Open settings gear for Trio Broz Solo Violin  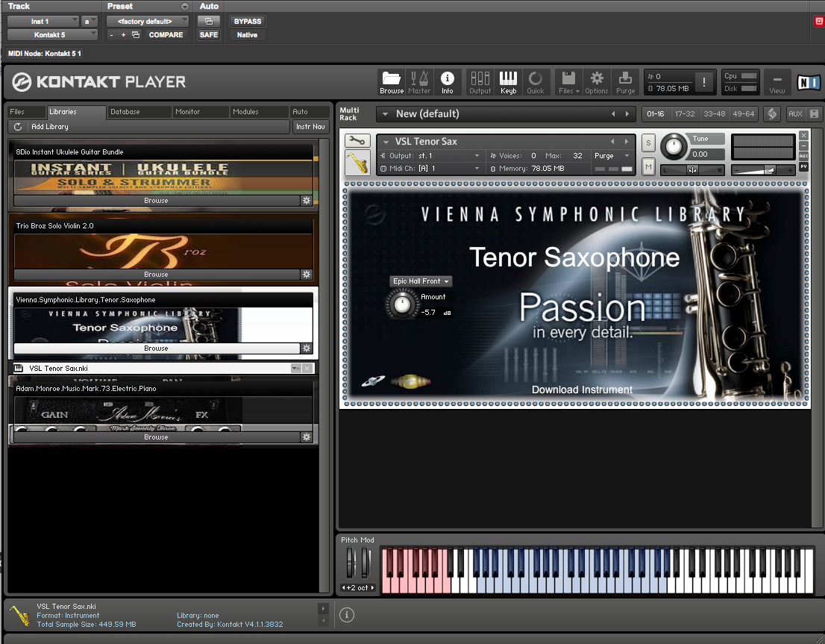click(x=307, y=275)
